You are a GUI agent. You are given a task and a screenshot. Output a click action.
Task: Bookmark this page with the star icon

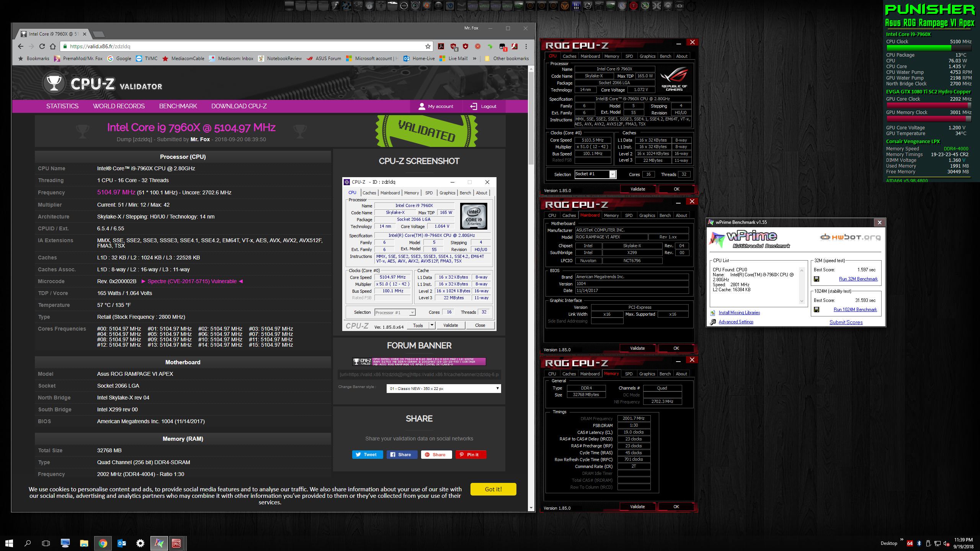point(428,46)
